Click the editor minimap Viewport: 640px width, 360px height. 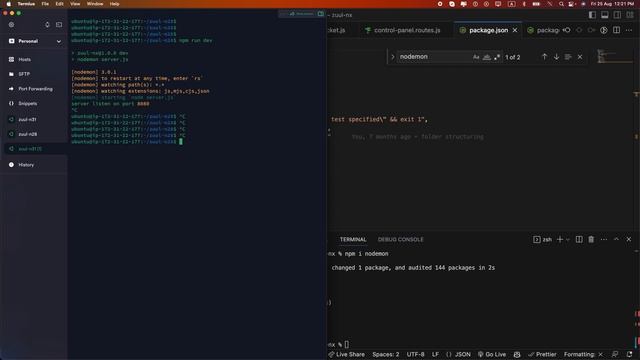(614, 56)
